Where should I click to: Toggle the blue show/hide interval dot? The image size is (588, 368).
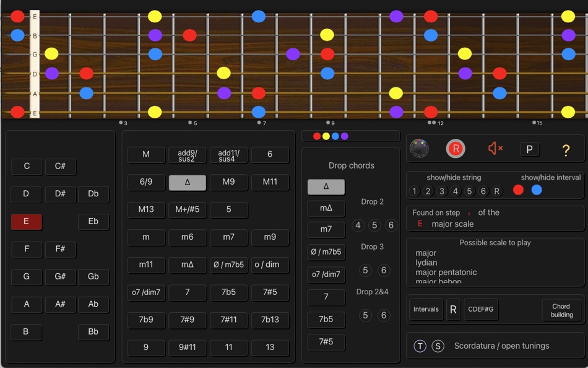pyautogui.click(x=536, y=190)
